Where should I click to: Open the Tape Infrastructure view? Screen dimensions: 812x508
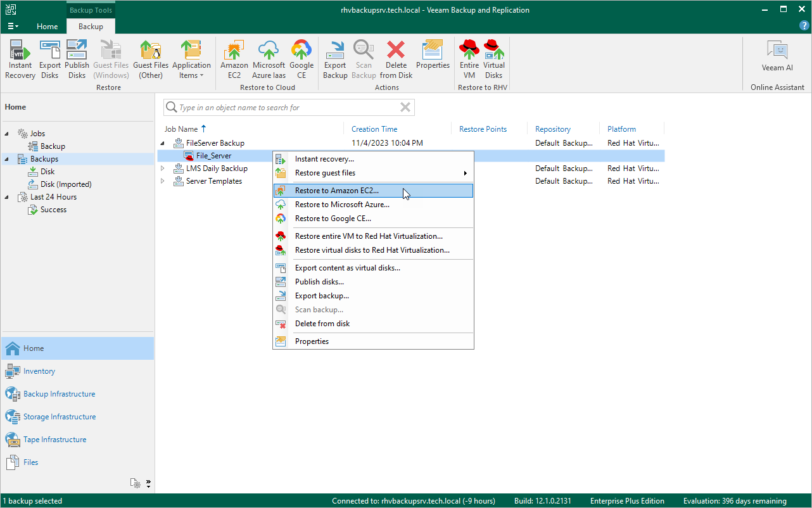(x=77, y=440)
